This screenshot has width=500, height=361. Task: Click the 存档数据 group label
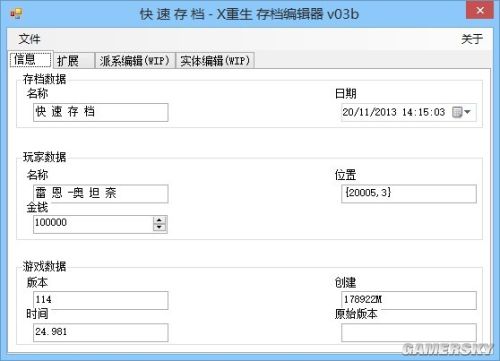tap(44, 79)
